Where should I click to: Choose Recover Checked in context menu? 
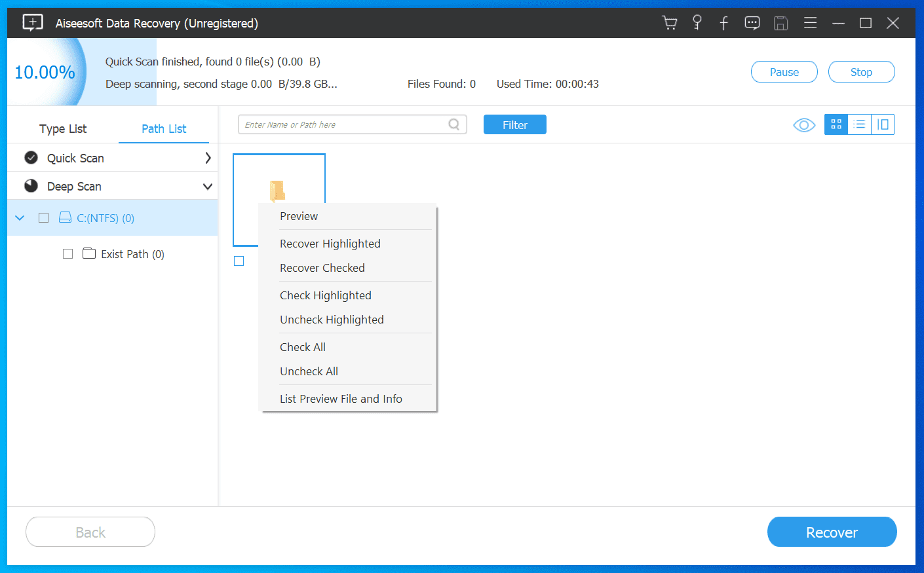coord(349,268)
